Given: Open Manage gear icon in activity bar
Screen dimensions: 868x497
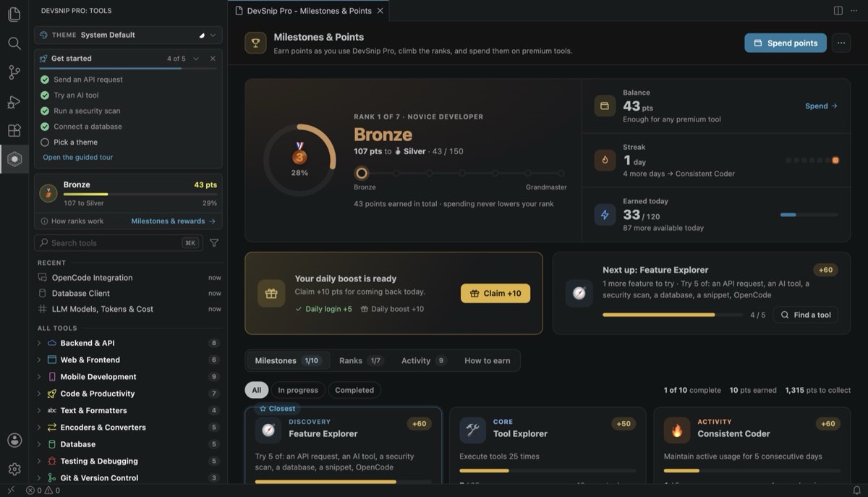Looking at the screenshot, I should [14, 470].
